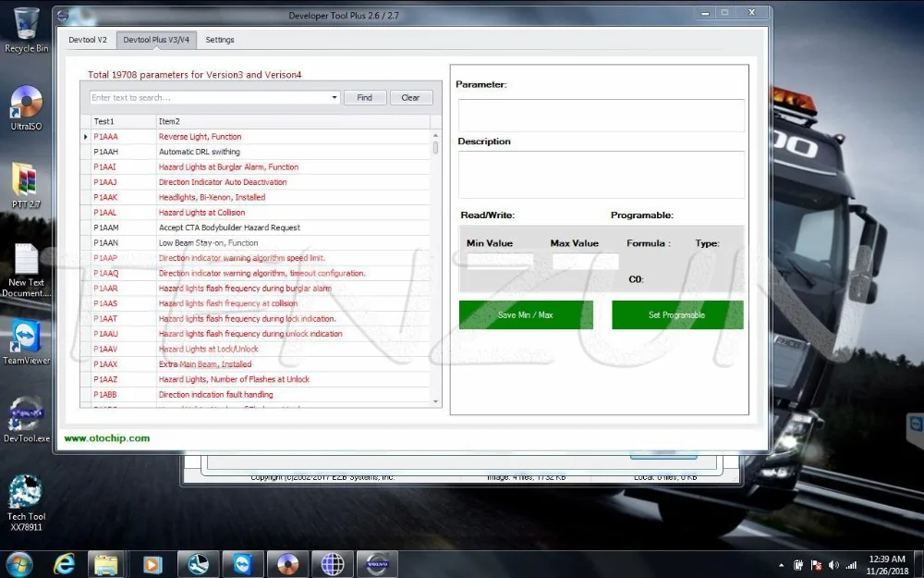Click the Clear button
The image size is (924, 578).
coord(411,97)
